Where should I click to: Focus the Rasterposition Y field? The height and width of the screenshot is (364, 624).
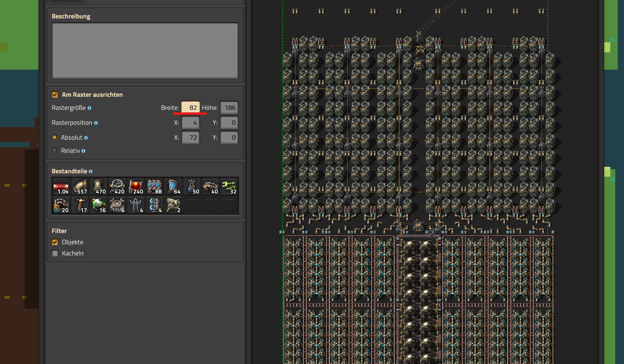[229, 123]
